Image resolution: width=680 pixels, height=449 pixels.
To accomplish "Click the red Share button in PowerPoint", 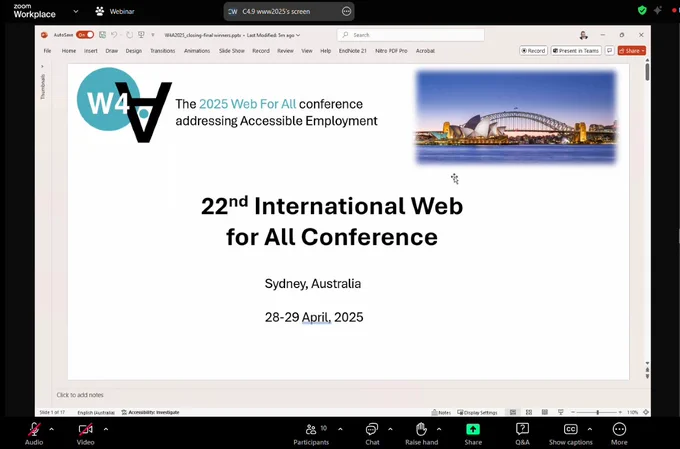I will tap(632, 51).
